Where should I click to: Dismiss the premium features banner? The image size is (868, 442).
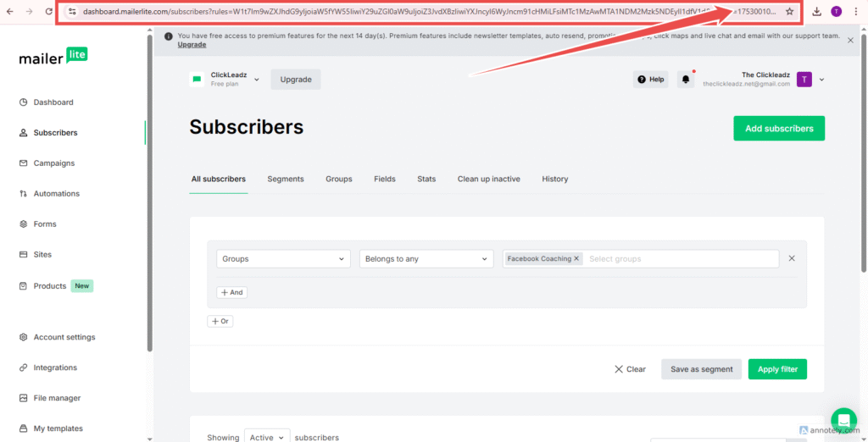coord(850,40)
